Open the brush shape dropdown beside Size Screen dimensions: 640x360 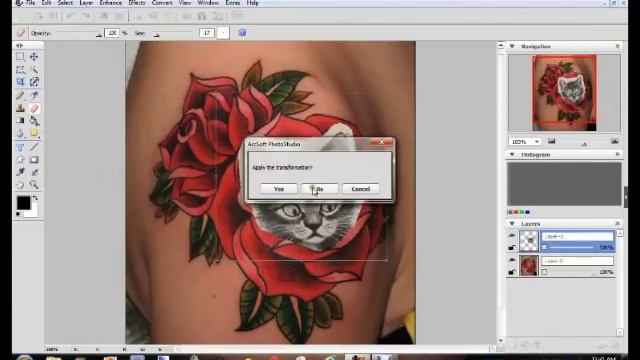(223, 33)
